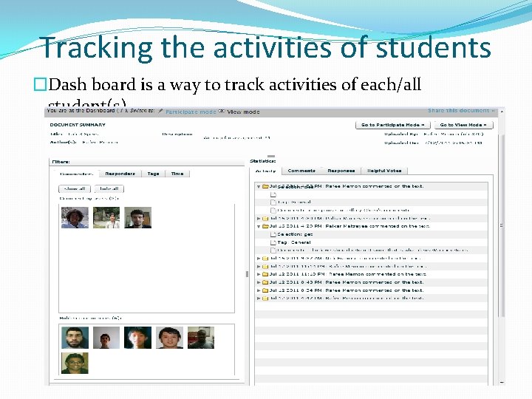Click the 'Go to View Mode' button

click(x=463, y=125)
